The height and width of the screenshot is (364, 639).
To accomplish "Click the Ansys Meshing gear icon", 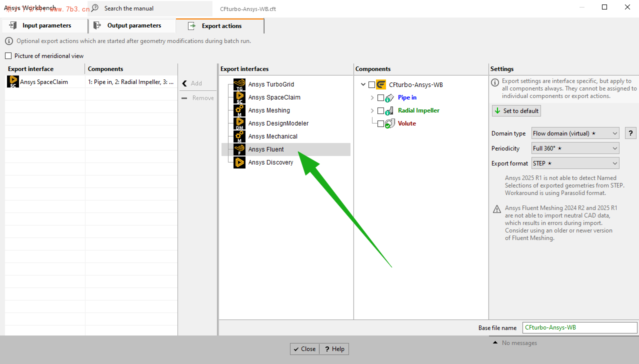I will pyautogui.click(x=239, y=110).
